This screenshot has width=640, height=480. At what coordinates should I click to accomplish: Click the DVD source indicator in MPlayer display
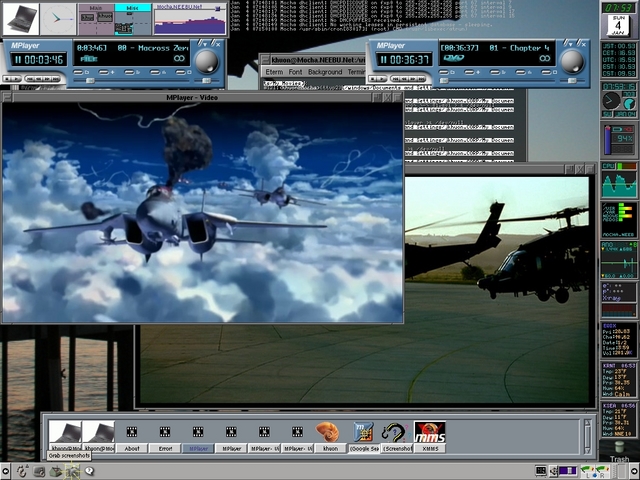pos(454,58)
